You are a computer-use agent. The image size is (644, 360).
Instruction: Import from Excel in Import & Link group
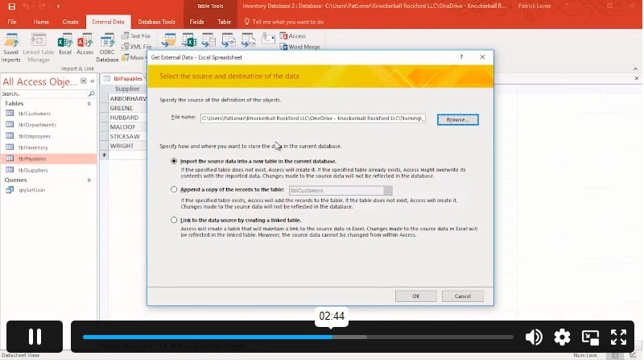point(65,44)
